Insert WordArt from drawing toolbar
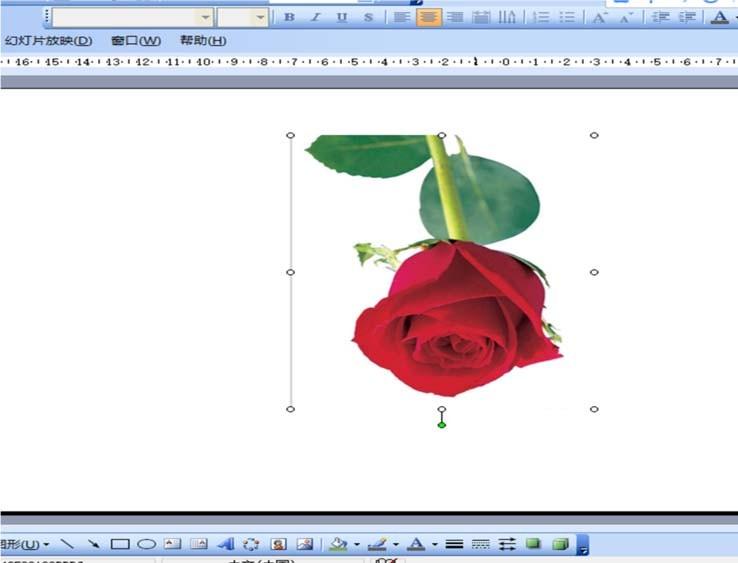The image size is (738, 563). [225, 545]
